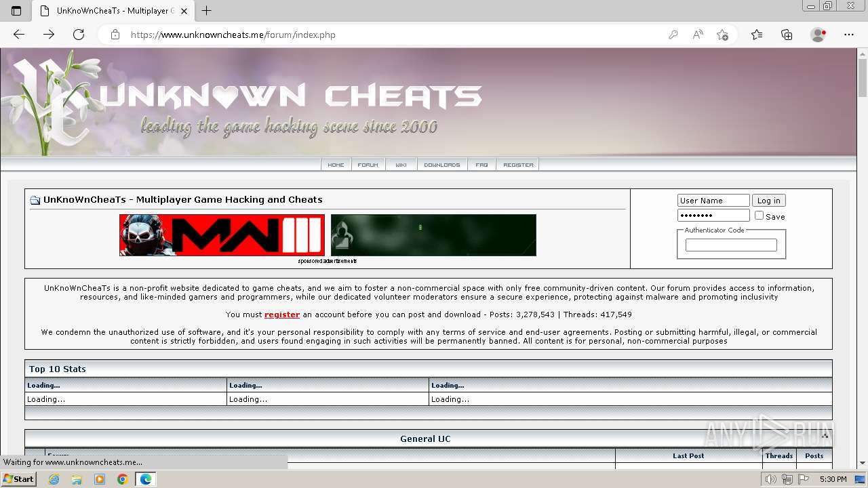Focus the User Name field
The width and height of the screenshot is (868, 488).
713,201
